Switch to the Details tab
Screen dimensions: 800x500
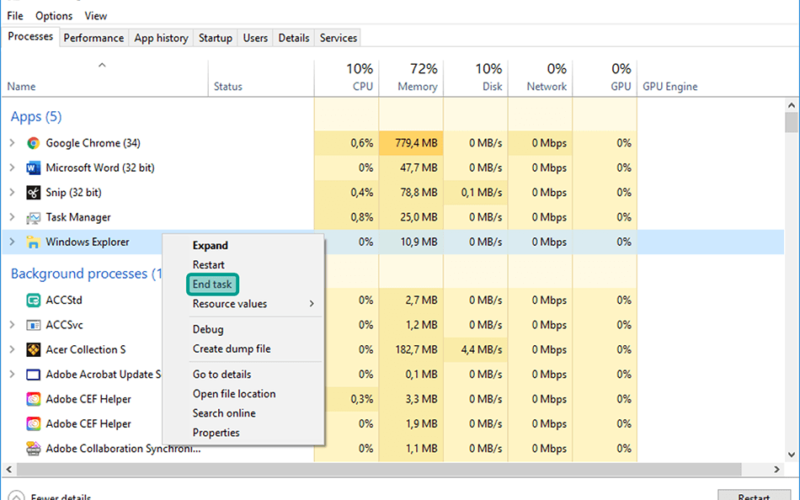pos(293,38)
